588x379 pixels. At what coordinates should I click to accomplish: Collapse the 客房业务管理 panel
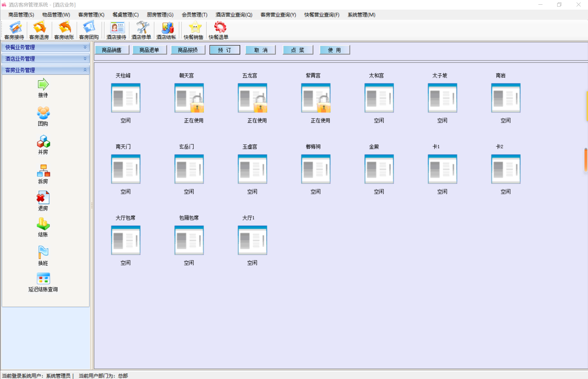tap(46, 70)
